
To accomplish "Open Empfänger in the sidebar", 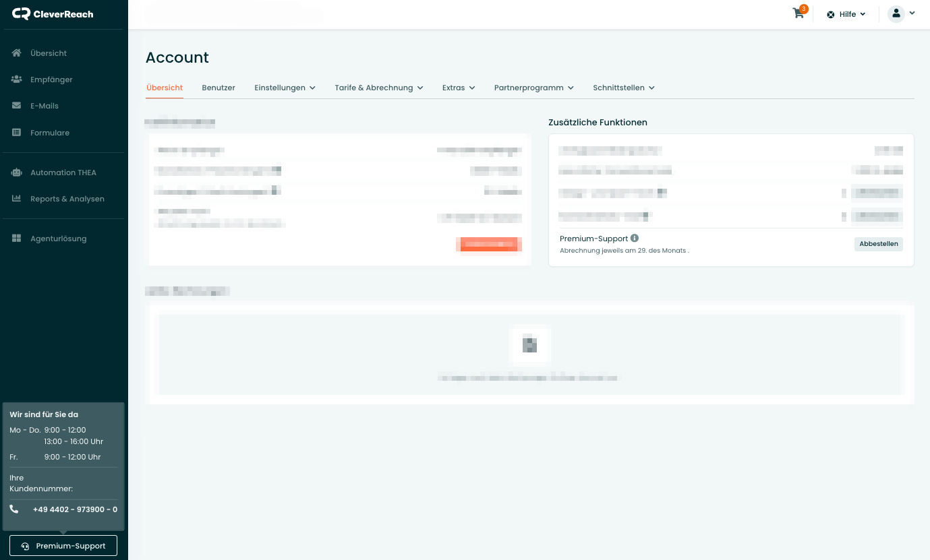I will [51, 80].
